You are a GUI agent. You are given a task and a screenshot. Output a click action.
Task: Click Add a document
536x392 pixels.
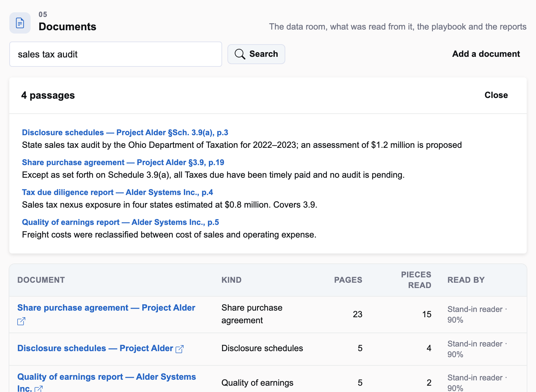pos(486,54)
